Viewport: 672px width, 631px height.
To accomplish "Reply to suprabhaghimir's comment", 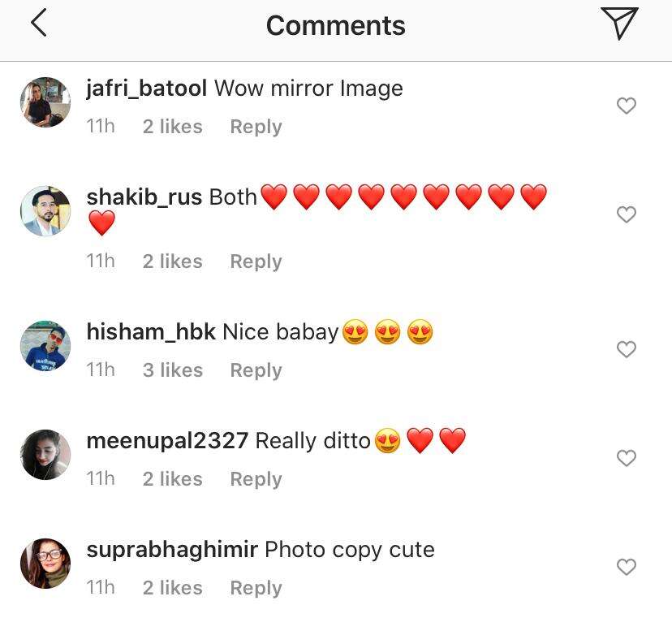I will click(x=256, y=588).
